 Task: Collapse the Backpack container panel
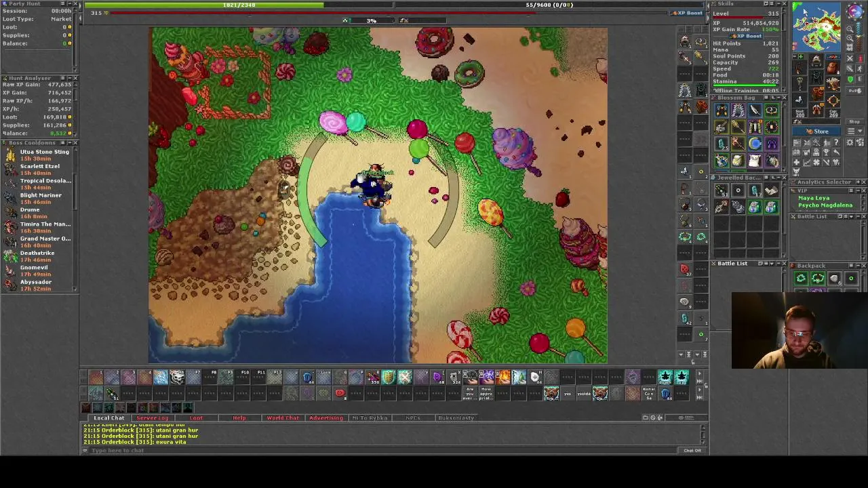(x=856, y=266)
